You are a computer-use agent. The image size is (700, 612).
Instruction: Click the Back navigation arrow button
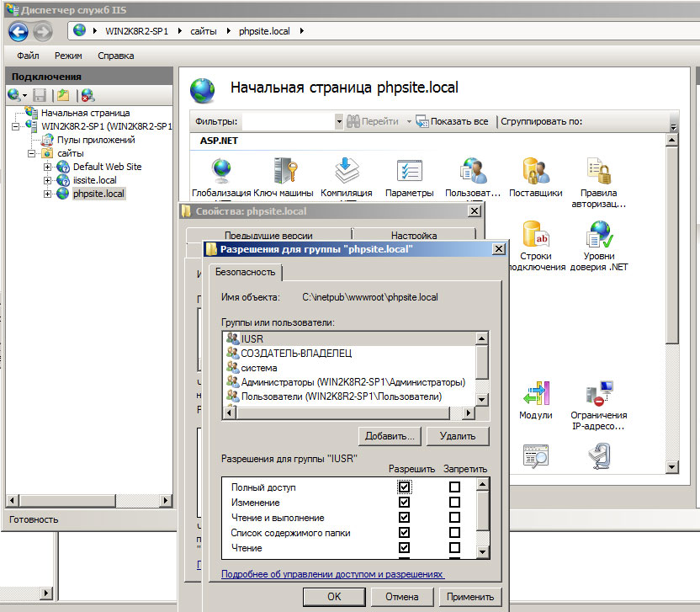(x=19, y=32)
